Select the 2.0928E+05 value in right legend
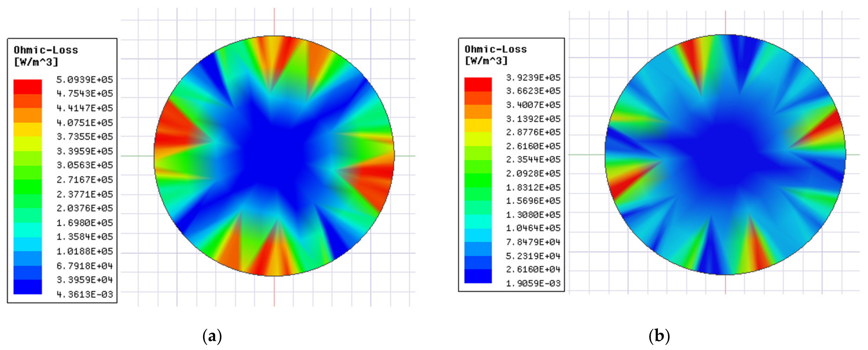The image size is (868, 350). 533,173
